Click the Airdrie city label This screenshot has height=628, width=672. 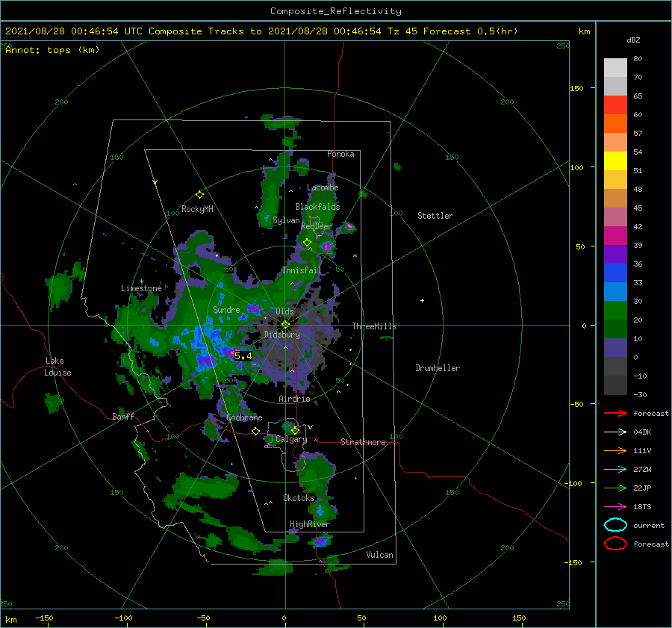pyautogui.click(x=294, y=399)
